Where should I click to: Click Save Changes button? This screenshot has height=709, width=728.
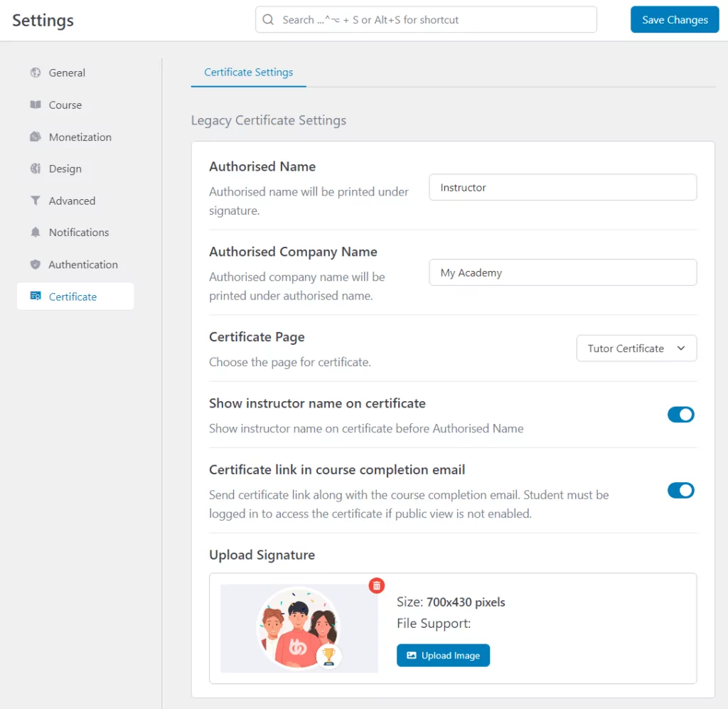(675, 19)
